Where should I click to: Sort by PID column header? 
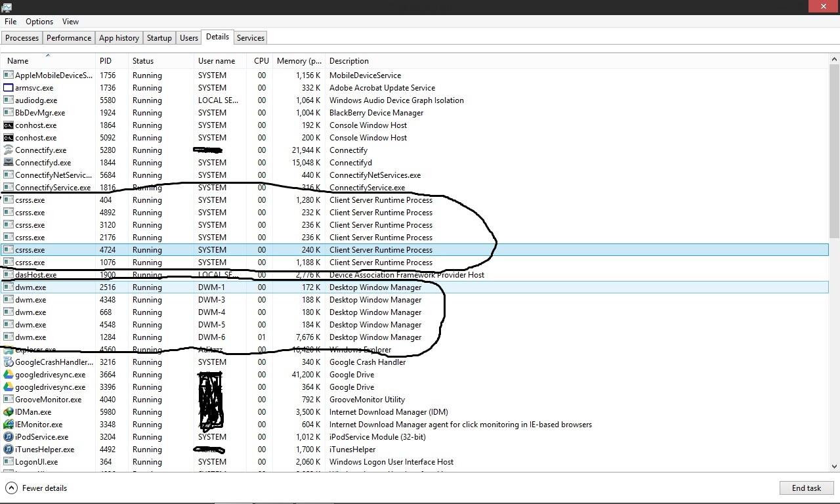click(x=106, y=61)
